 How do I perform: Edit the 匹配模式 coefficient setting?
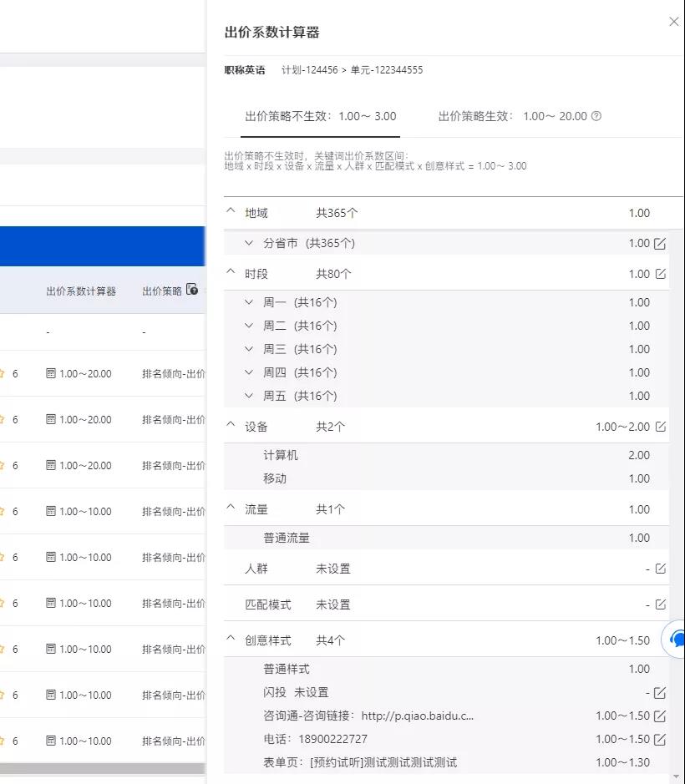661,603
